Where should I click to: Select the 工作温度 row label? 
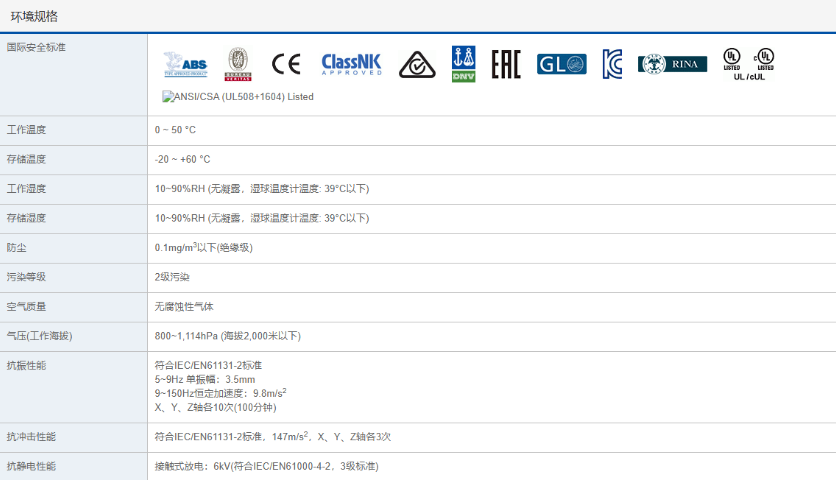(x=26, y=130)
